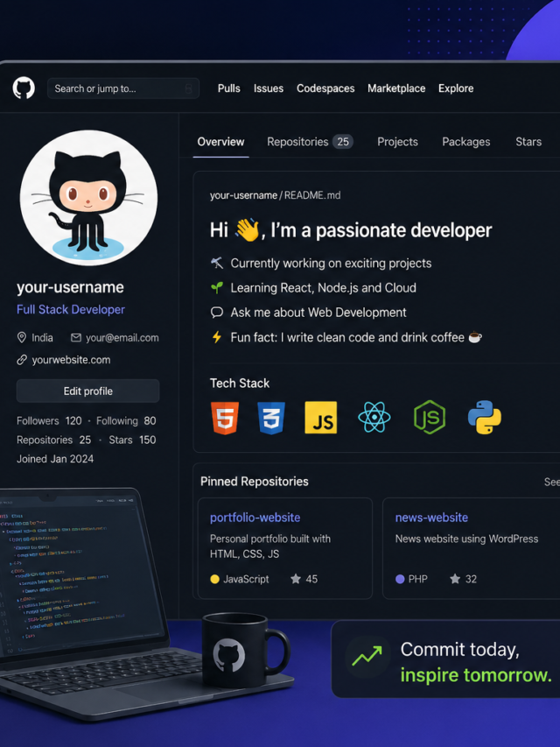Click the speech bubble icon beside 'Ask me'
The width and height of the screenshot is (560, 747).
tap(217, 313)
